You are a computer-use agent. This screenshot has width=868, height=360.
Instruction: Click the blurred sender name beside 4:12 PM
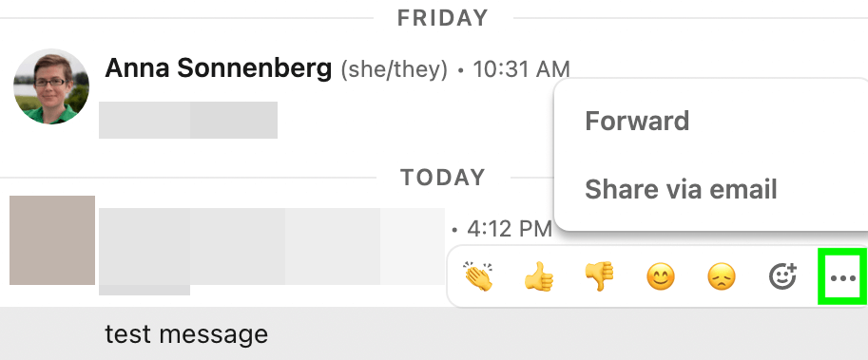pyautogui.click(x=272, y=247)
